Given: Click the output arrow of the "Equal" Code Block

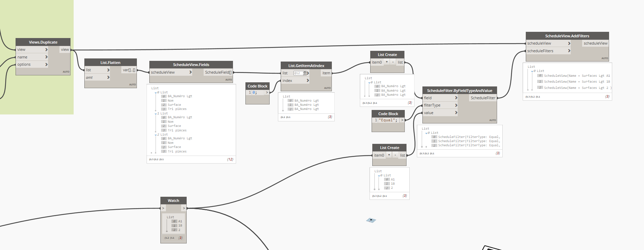Looking at the screenshot, I should 402,120.
